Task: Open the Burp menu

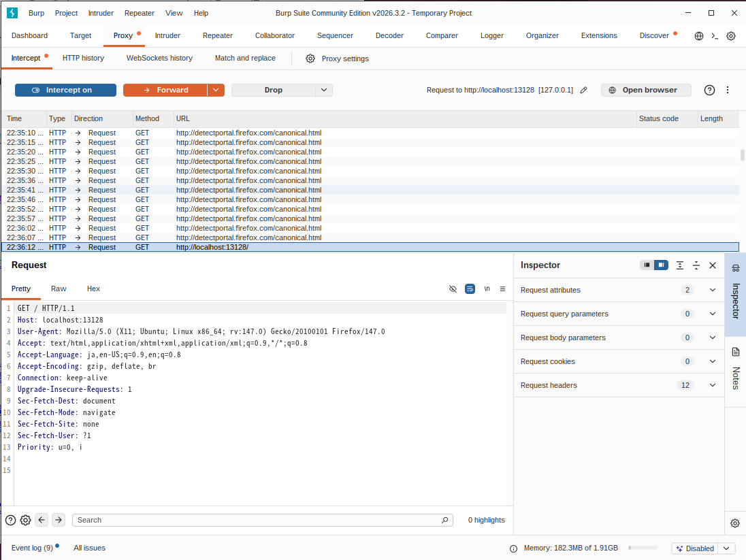Action: click(36, 13)
